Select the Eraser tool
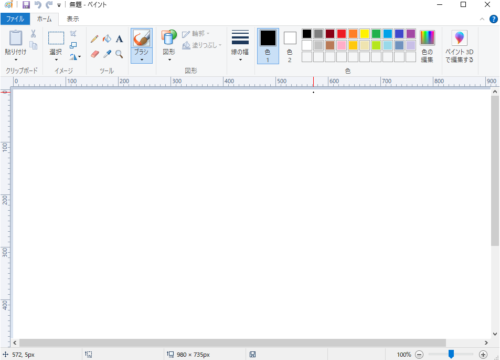The height and width of the screenshot is (360, 500). [95, 54]
